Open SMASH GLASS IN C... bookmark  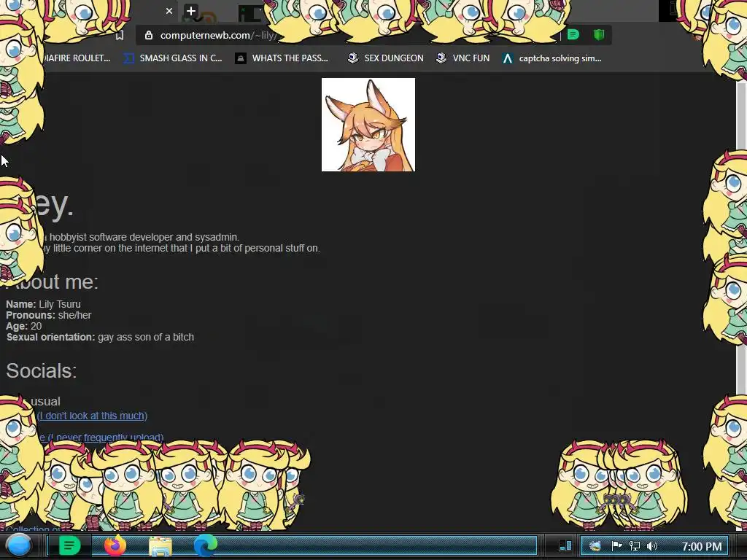coord(173,58)
